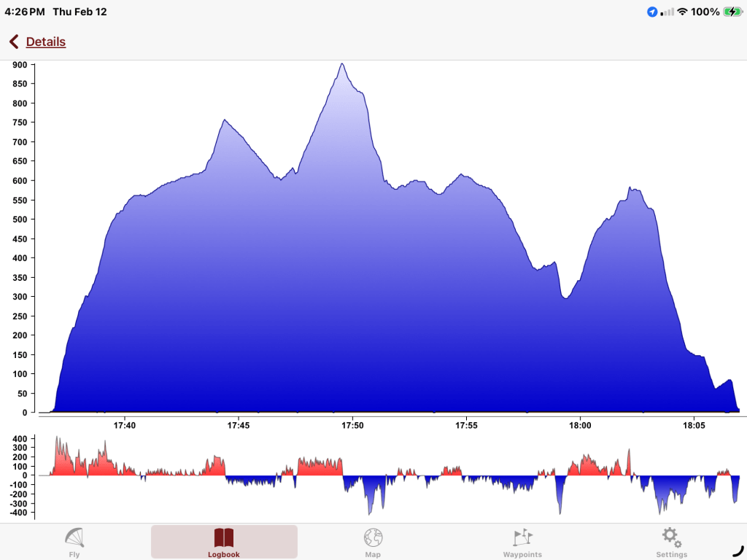747x560 pixels.
Task: Tap the highest altitude peak on chart
Action: (x=342, y=64)
